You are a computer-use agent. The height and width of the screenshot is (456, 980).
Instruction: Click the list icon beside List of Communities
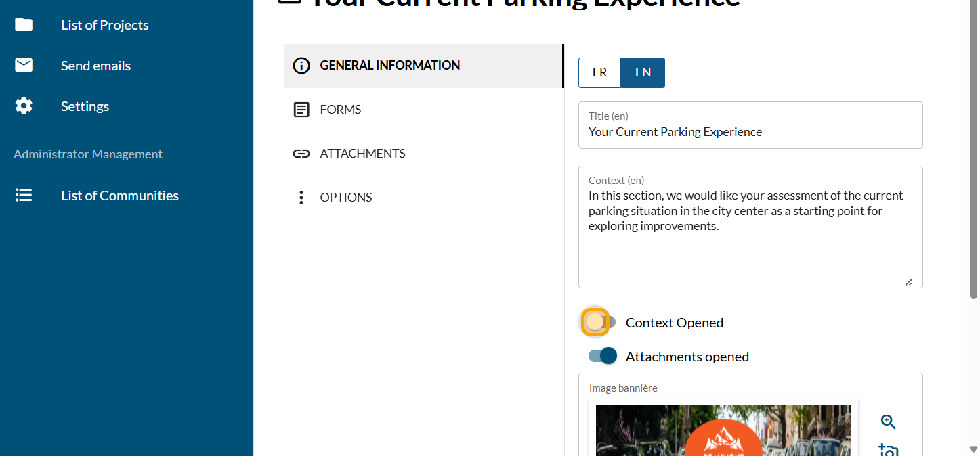coord(24,196)
